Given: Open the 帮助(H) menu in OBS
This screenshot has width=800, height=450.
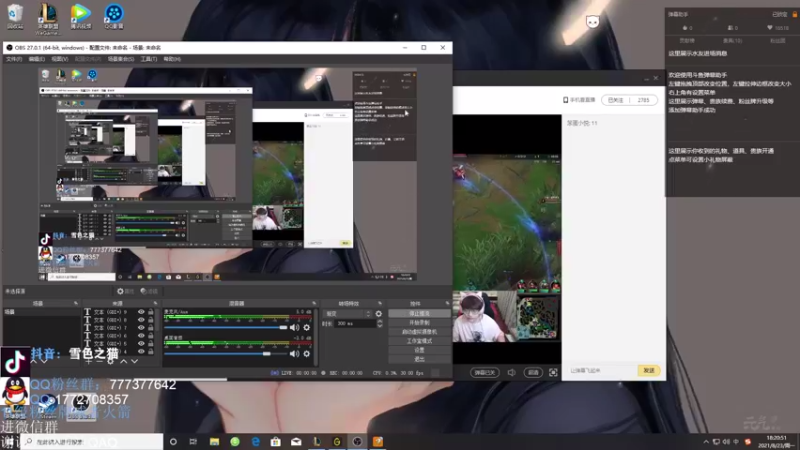Looking at the screenshot, I should 172,59.
